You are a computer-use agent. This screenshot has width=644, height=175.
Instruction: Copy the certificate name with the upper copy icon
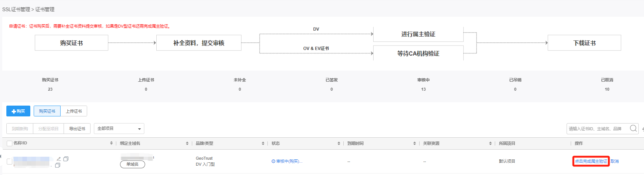coord(66,159)
